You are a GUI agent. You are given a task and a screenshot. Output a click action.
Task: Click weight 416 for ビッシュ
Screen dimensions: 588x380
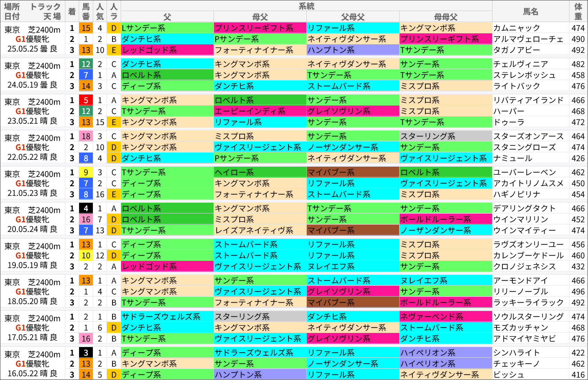(x=578, y=375)
